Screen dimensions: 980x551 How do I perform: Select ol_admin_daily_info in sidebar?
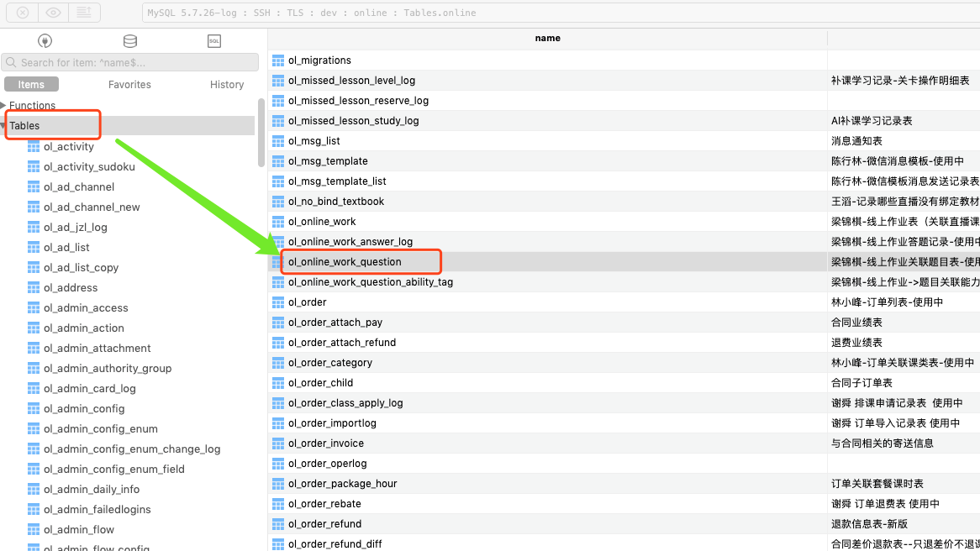point(92,489)
